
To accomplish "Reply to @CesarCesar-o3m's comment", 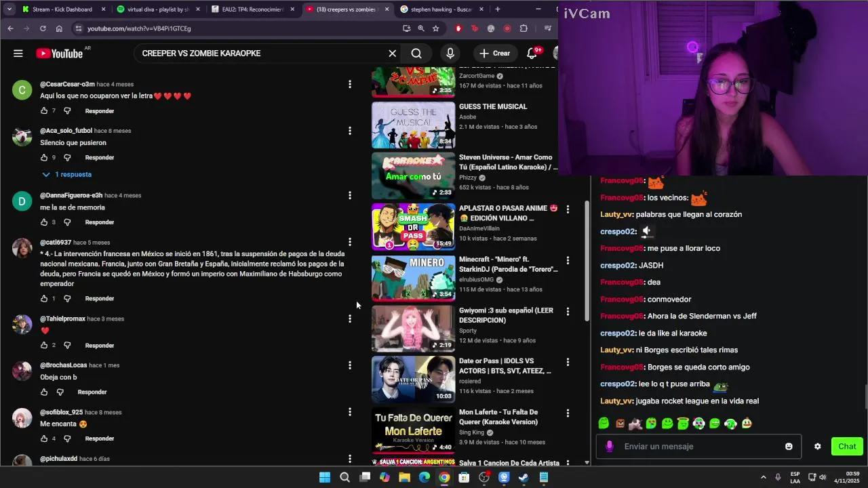I will point(100,111).
